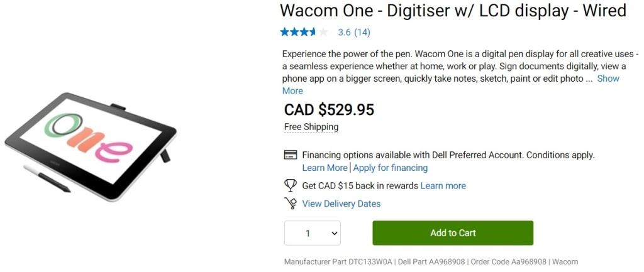
Task: Expand description with Show More
Action: click(x=608, y=79)
